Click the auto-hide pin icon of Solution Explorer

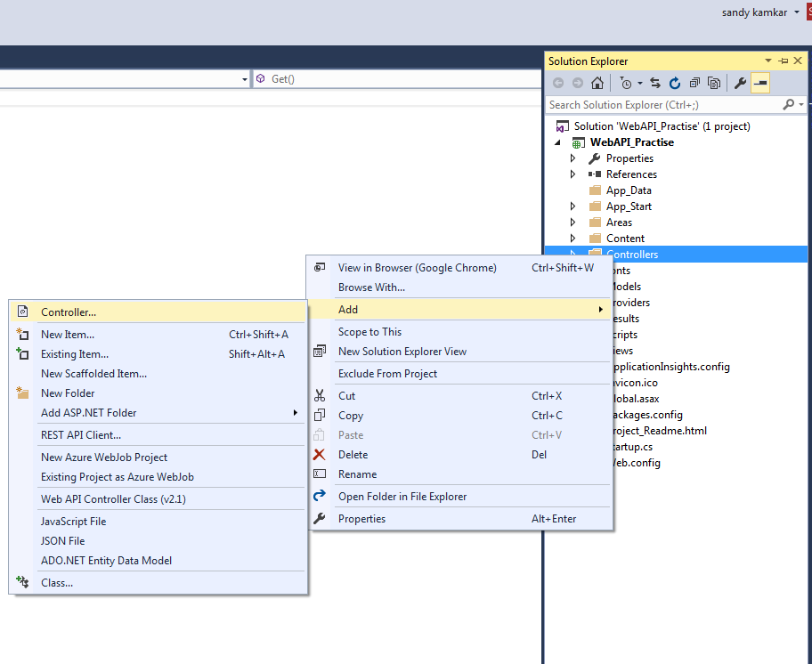pos(783,61)
